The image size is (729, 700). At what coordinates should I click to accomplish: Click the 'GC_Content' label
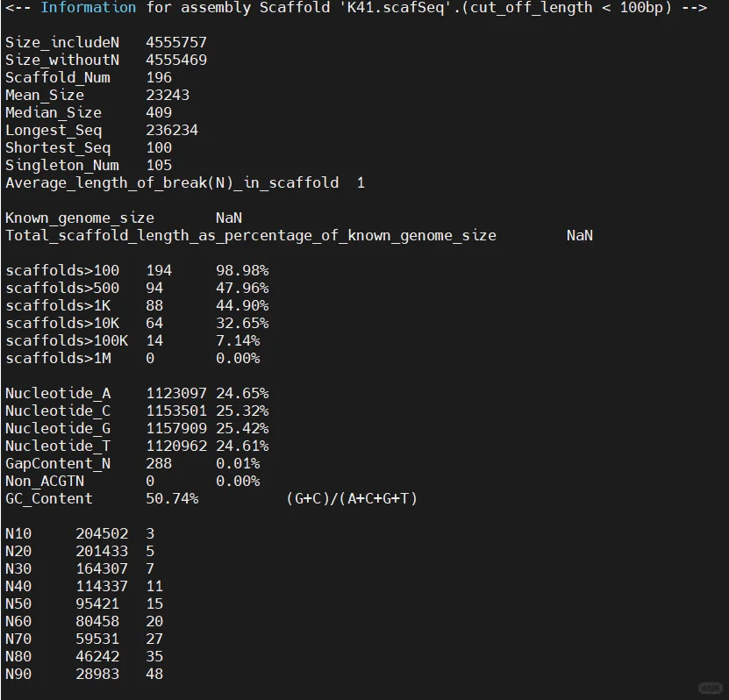tap(49, 499)
